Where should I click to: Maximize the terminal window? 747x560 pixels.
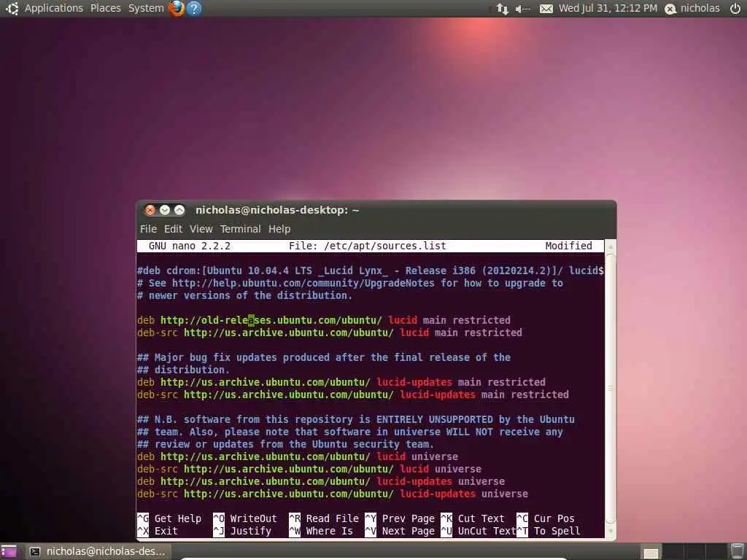click(x=179, y=210)
